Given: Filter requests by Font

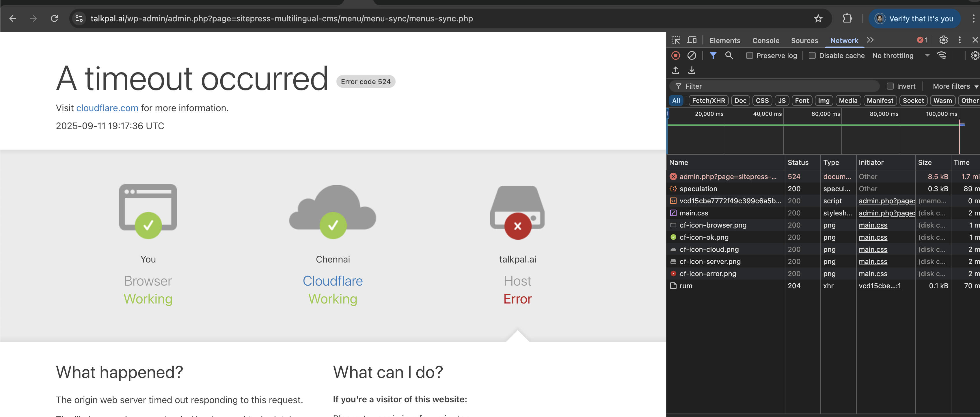Looking at the screenshot, I should pos(802,100).
